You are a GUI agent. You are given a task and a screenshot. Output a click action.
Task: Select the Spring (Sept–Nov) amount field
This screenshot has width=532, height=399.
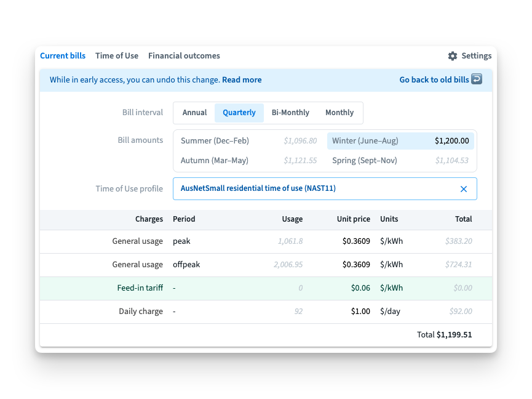(x=451, y=161)
